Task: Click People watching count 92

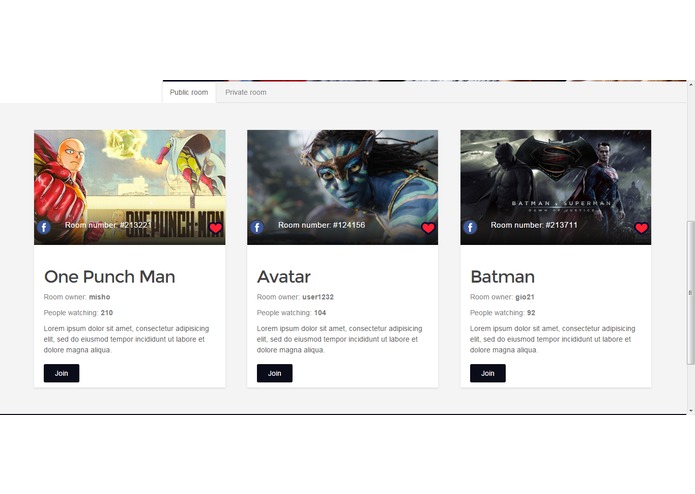Action: pyautogui.click(x=531, y=313)
